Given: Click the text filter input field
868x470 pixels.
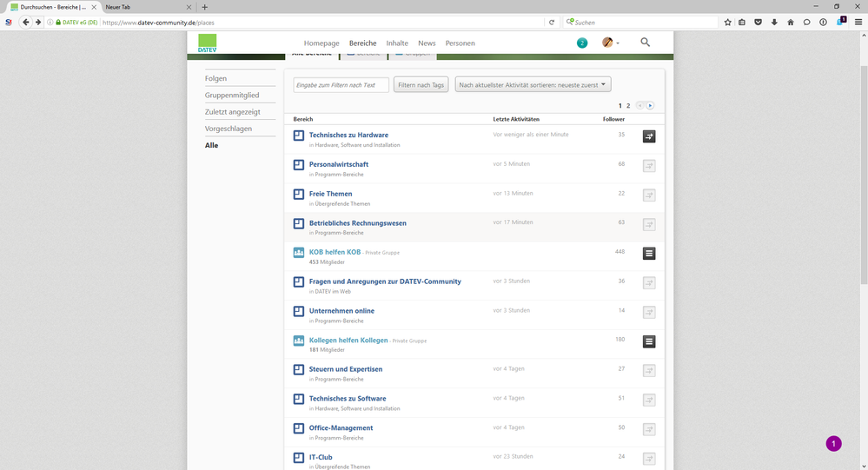Looking at the screenshot, I should (x=341, y=84).
